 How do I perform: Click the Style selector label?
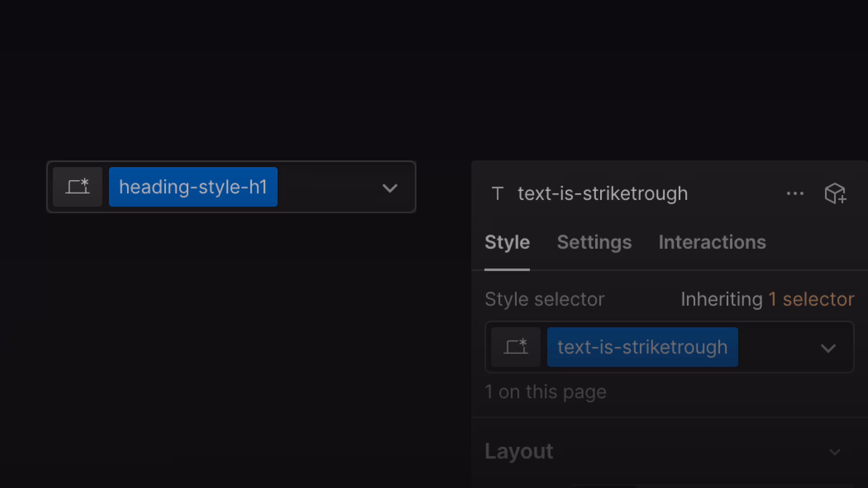click(x=545, y=299)
